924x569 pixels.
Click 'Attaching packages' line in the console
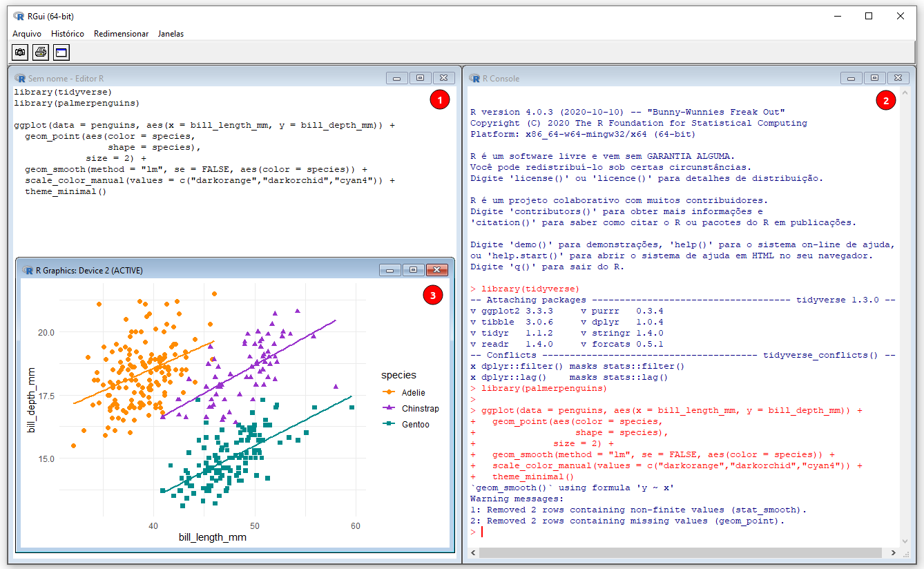point(682,300)
